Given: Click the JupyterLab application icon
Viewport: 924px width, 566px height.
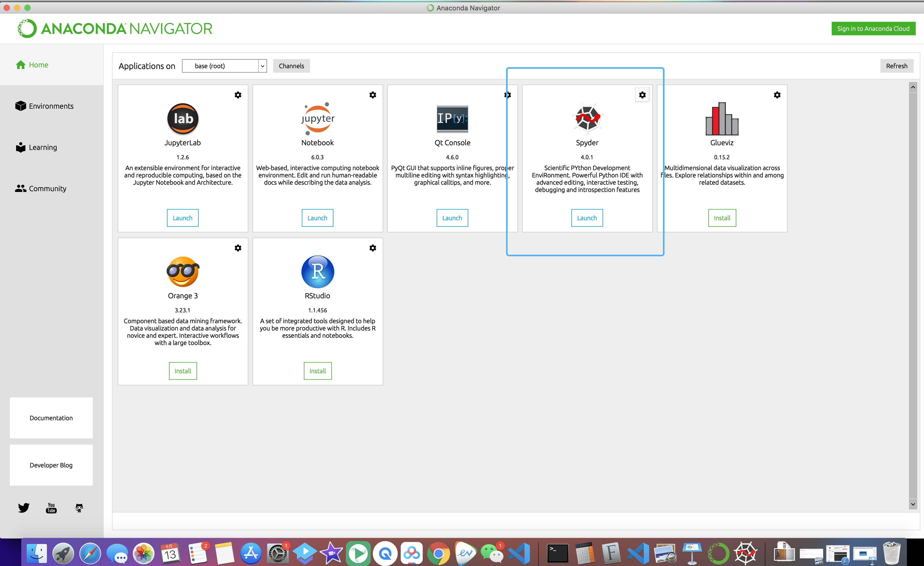Looking at the screenshot, I should tap(182, 118).
